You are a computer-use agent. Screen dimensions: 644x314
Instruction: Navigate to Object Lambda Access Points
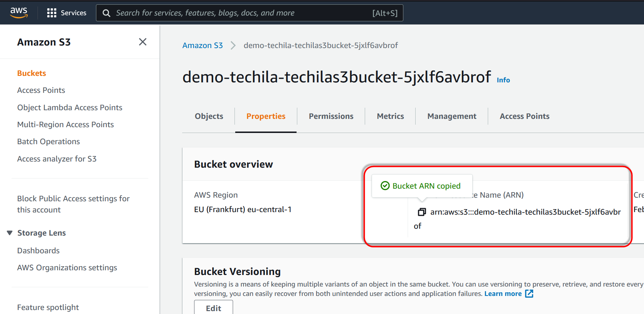[70, 108]
